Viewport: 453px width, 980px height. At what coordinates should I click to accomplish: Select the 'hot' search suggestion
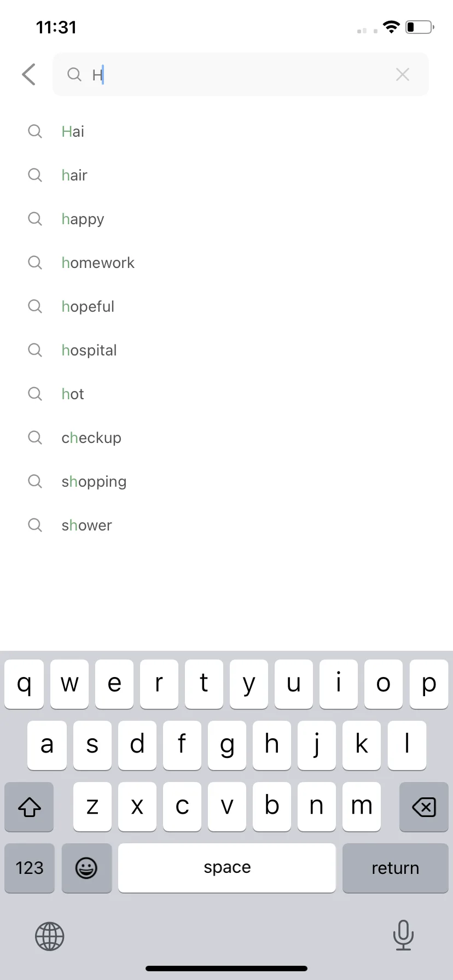tap(226, 394)
